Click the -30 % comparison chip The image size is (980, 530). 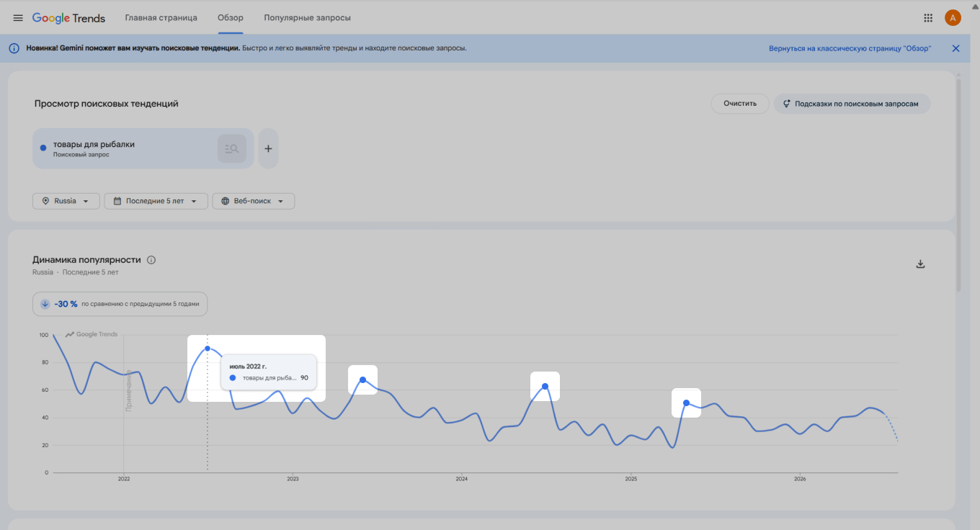pos(120,304)
